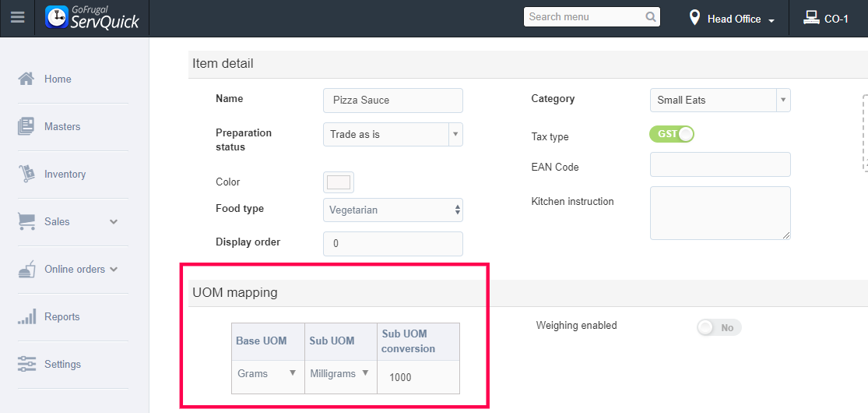Open the Color swatch picker
The width and height of the screenshot is (868, 413).
click(339, 182)
